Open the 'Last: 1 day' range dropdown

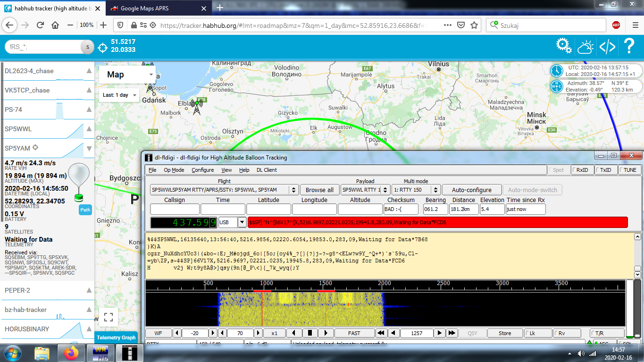[x=119, y=95]
